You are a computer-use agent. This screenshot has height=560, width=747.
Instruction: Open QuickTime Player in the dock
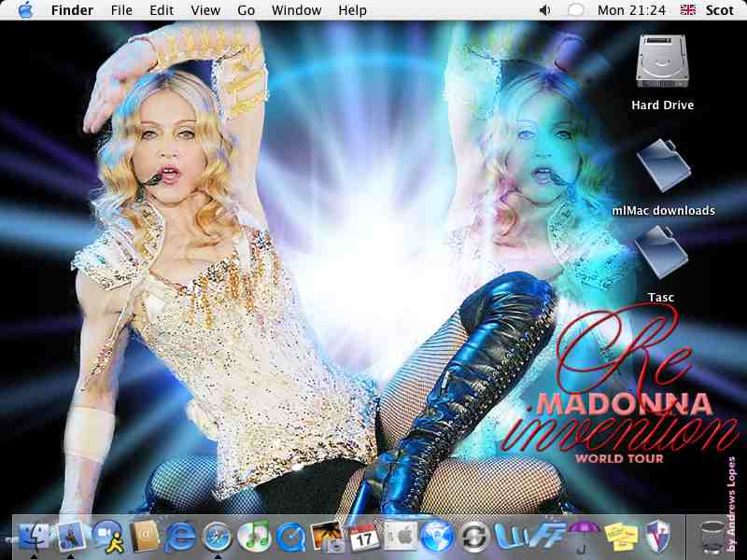(x=291, y=538)
